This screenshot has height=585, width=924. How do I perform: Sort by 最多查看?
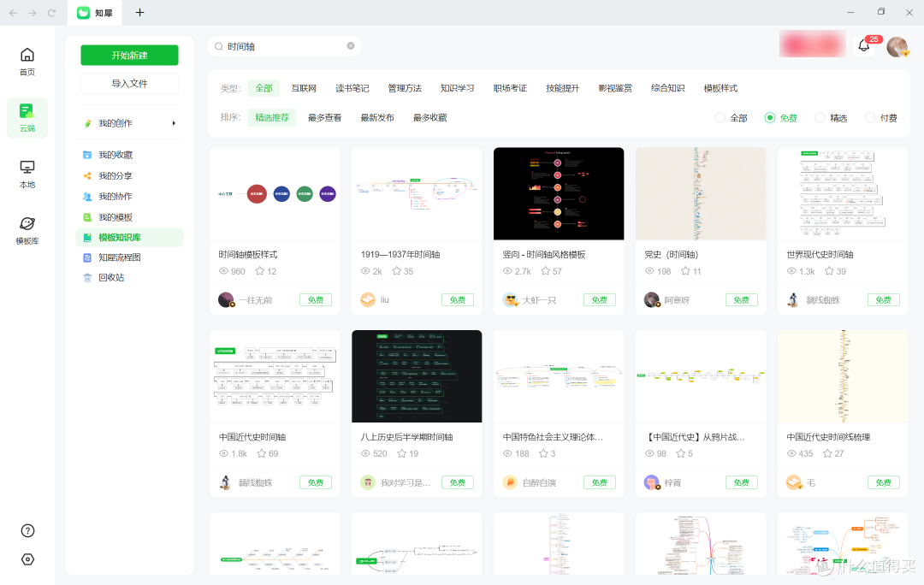325,118
